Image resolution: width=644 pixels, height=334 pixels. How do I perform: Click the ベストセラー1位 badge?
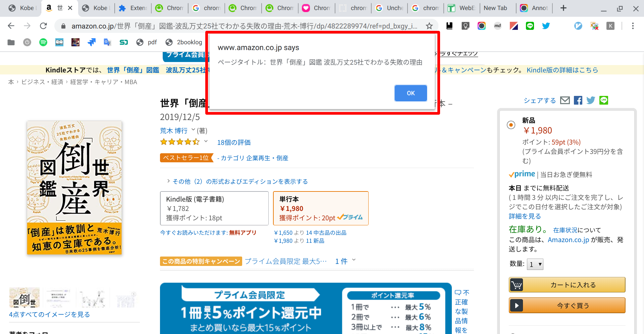(x=186, y=158)
